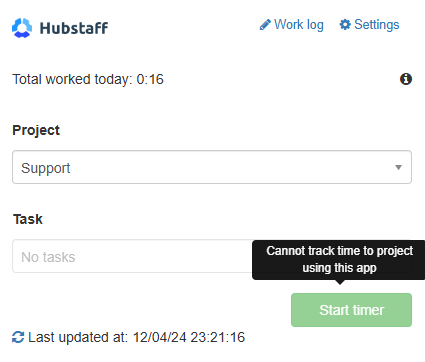
Task: Click the Hubstaff logo icon
Action: click(22, 28)
